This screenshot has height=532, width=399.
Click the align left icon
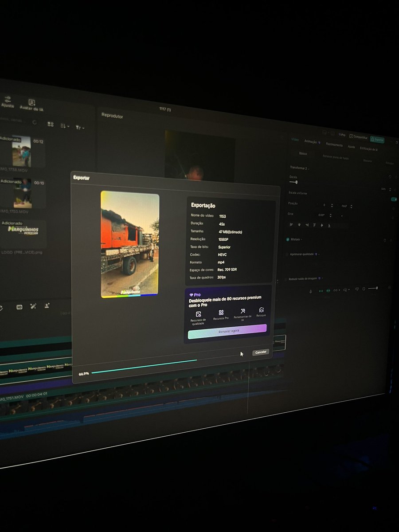point(292,224)
